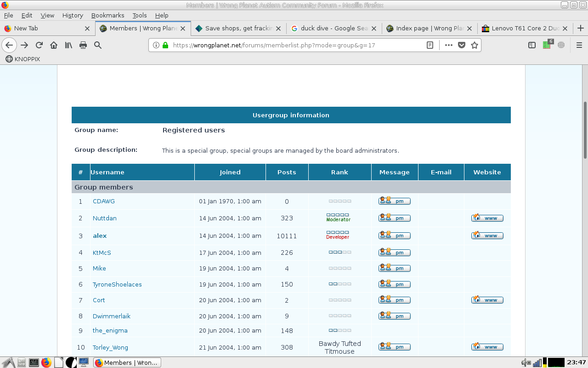Send pm to Dwimmerlaik
588x368 pixels.
coord(395,316)
